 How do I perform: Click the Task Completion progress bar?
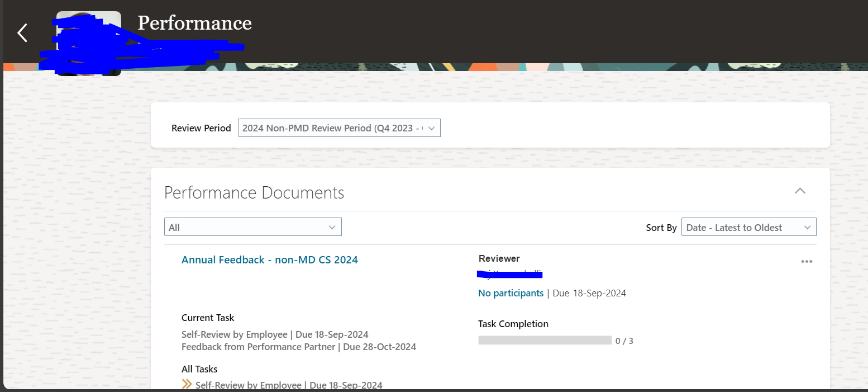pos(545,339)
